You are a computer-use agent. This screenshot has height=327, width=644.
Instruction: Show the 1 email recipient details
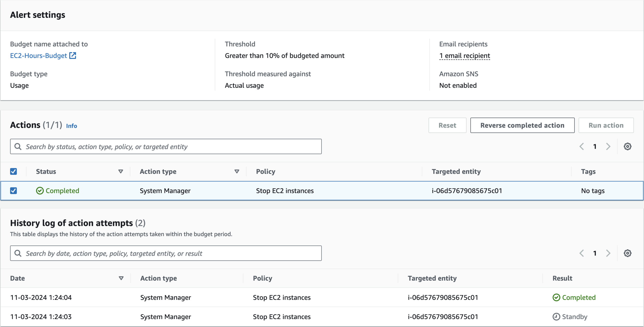tap(464, 56)
